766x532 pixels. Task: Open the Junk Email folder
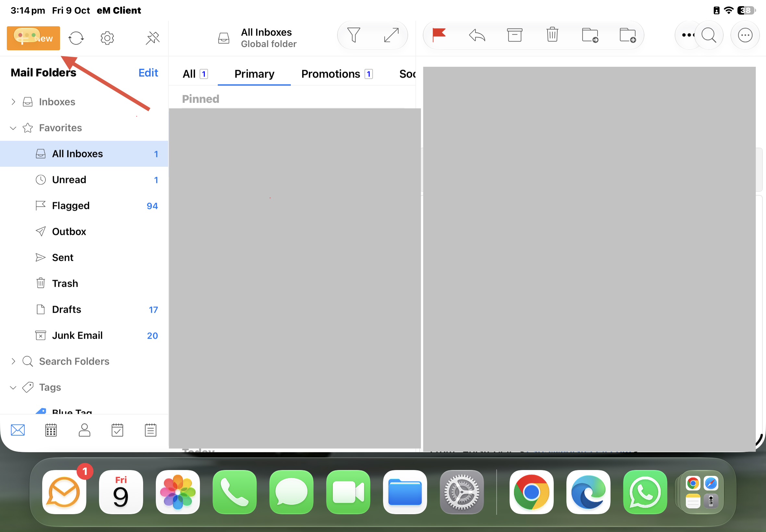[84, 336]
